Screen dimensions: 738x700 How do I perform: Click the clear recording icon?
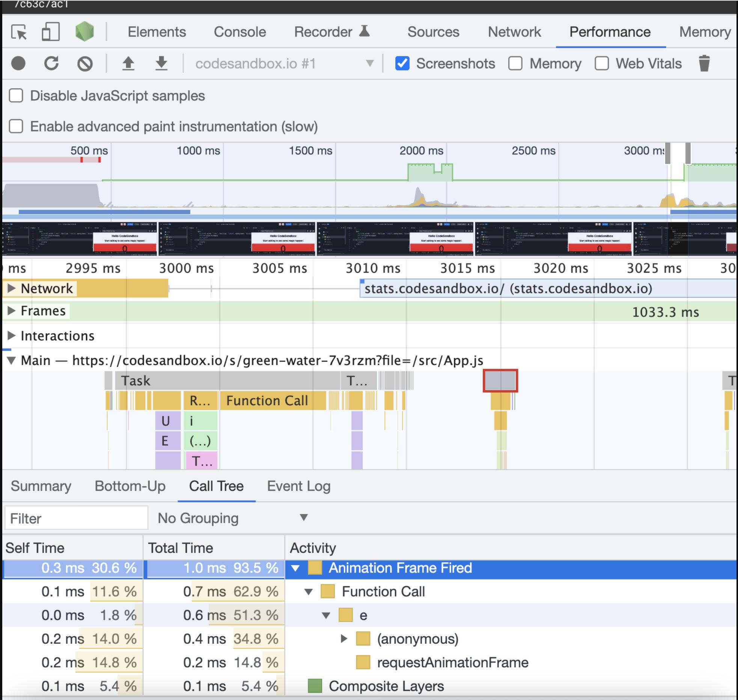pyautogui.click(x=85, y=63)
